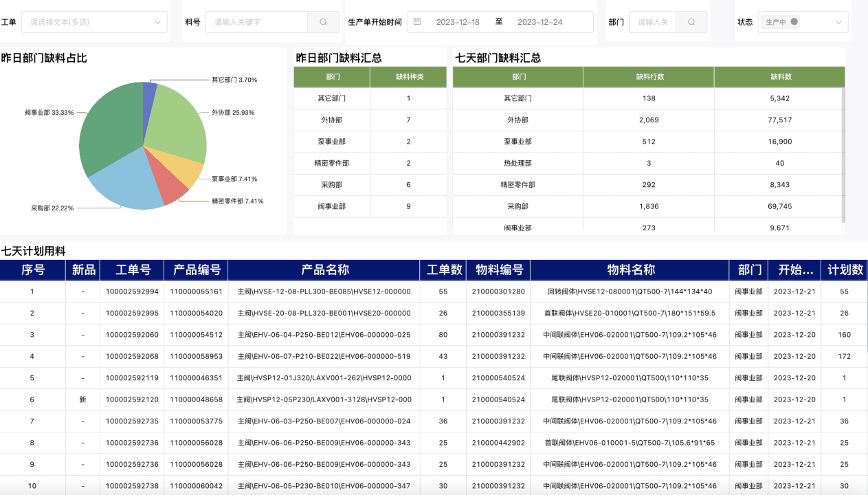Screen dimensions: 868x495
Task: Click 采购部 row with value 6
Action: [x=370, y=185]
